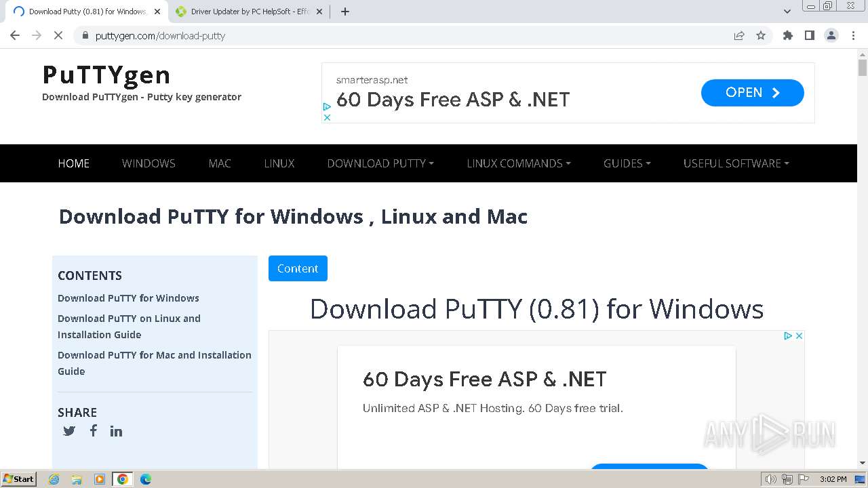Switch to Download Putty tab
868x488 pixels.
click(87, 12)
